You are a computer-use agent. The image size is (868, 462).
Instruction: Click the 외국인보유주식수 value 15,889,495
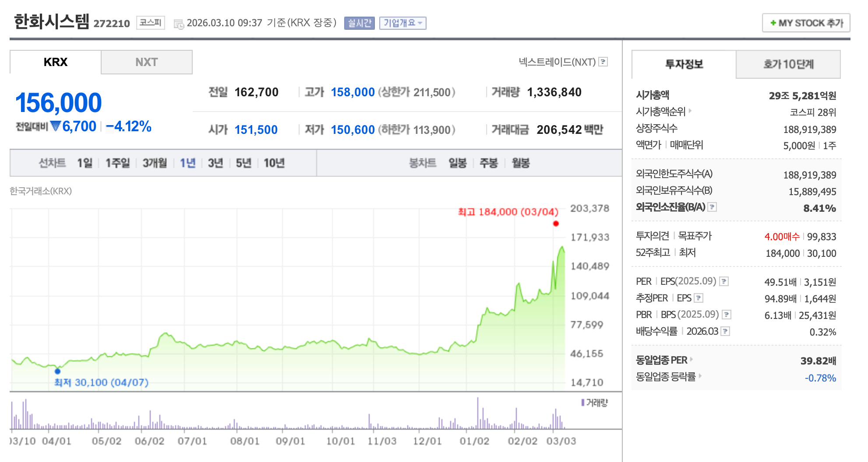point(812,192)
